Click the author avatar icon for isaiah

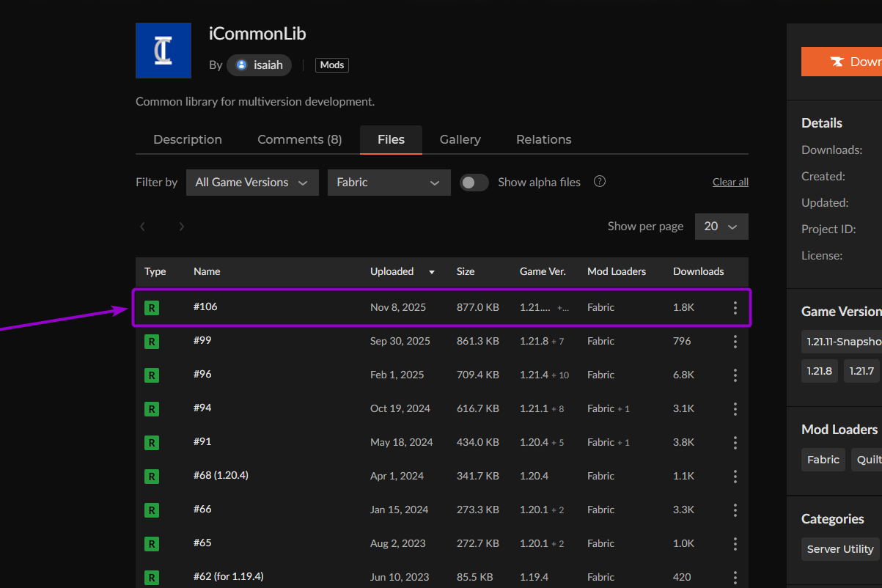241,65
